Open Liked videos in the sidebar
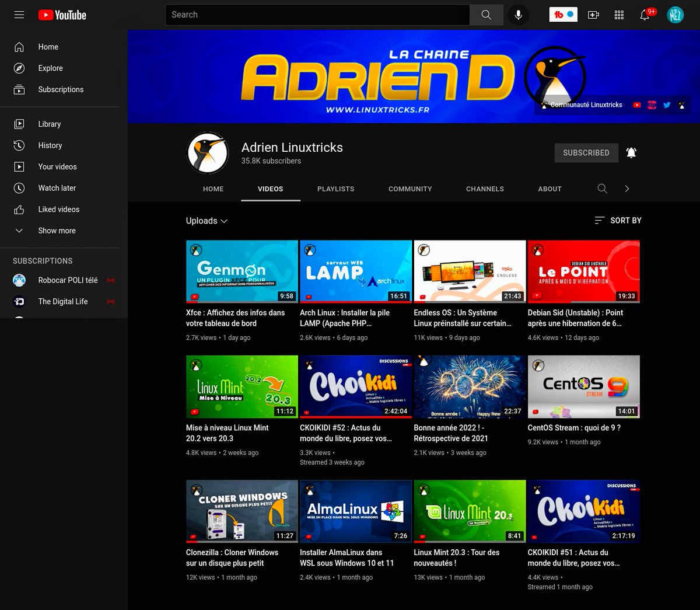The width and height of the screenshot is (700, 610). pyautogui.click(x=64, y=209)
